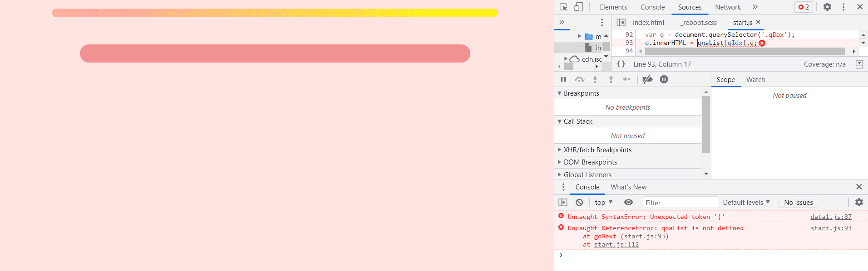Switch to the index.html file tab
The height and width of the screenshot is (271, 868).
(648, 23)
